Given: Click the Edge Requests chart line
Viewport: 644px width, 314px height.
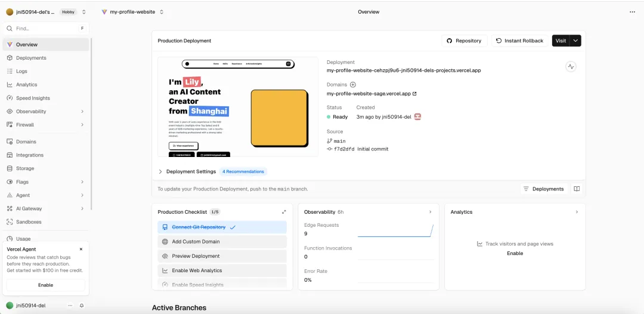Looking at the screenshot, I should pyautogui.click(x=395, y=231).
